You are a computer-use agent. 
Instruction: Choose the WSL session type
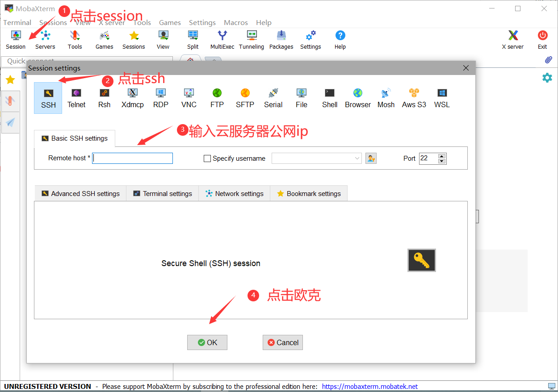(442, 98)
